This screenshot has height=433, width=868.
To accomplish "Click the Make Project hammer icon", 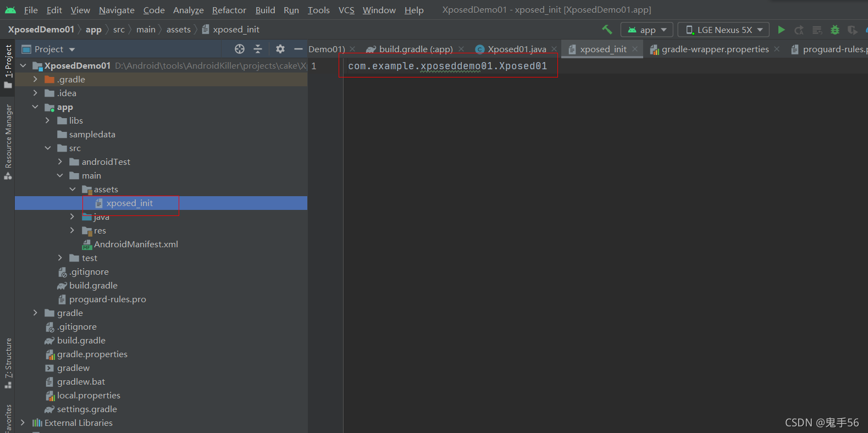I will 607,30.
